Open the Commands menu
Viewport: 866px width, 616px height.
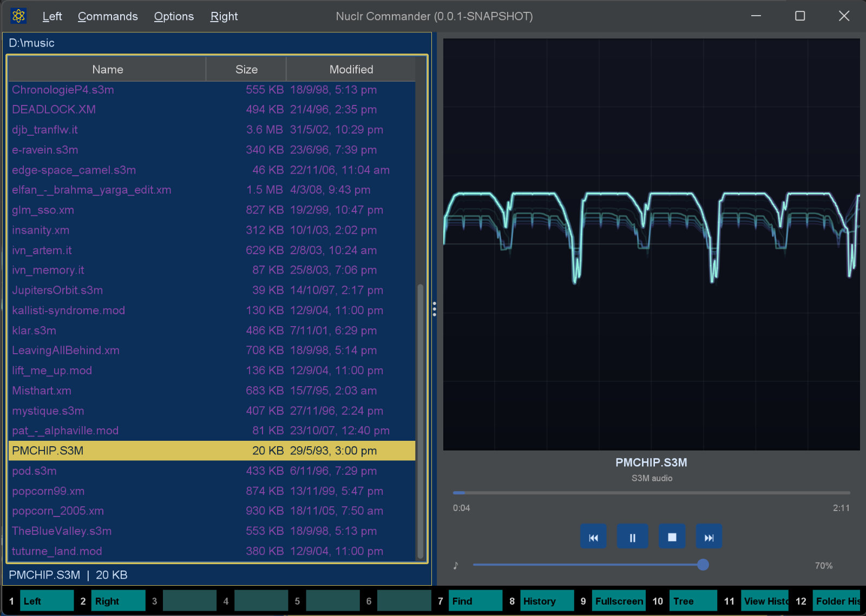click(108, 16)
